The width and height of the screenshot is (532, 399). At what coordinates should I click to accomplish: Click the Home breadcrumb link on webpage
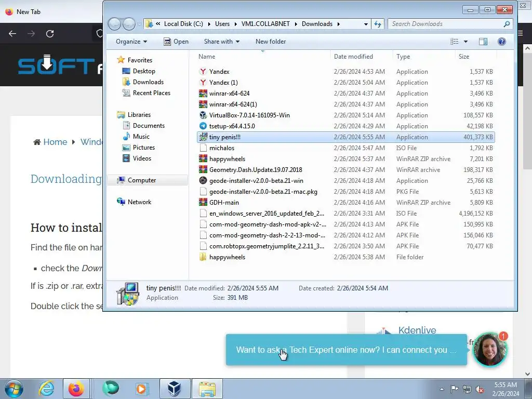pos(55,142)
